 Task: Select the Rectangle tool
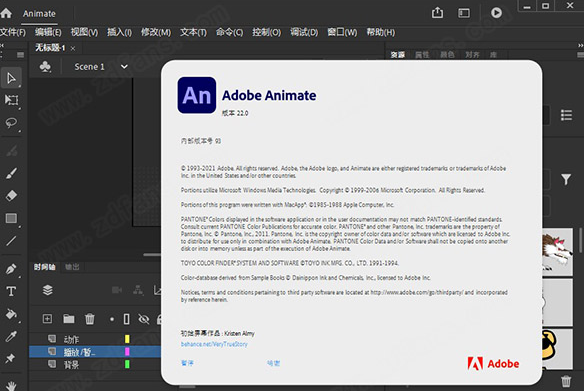(x=11, y=218)
